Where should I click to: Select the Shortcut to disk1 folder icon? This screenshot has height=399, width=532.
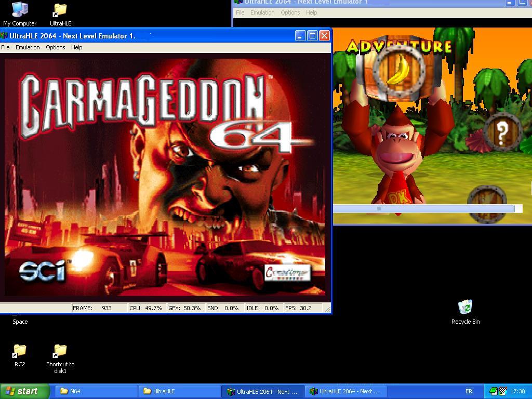tap(60, 358)
